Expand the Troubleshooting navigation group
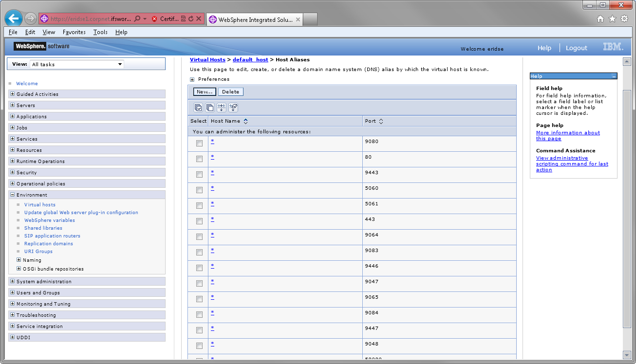636x364 pixels. pyautogui.click(x=13, y=315)
